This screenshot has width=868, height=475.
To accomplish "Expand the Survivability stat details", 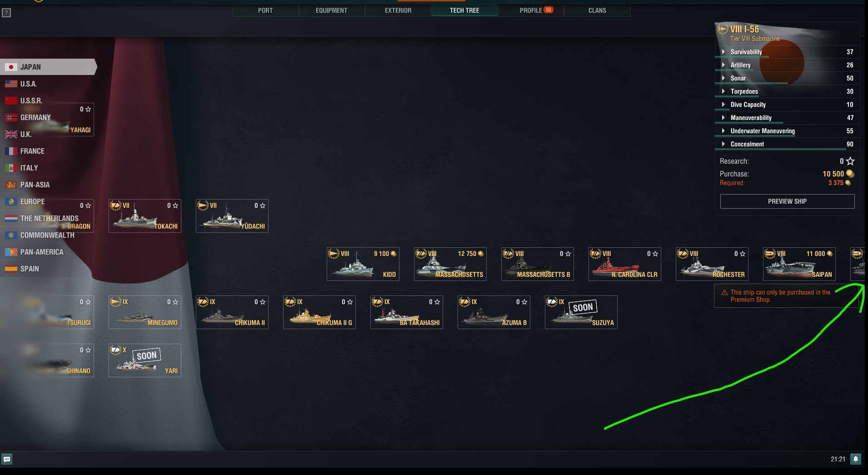I will pyautogui.click(x=724, y=51).
